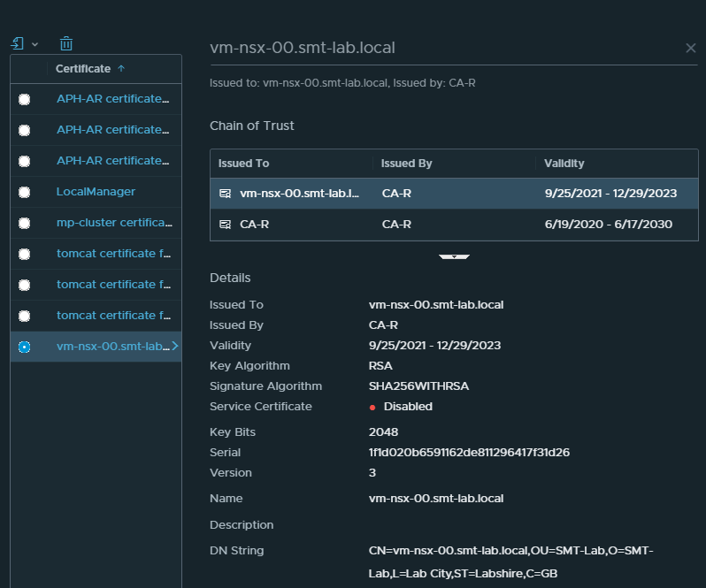This screenshot has height=588, width=706.
Task: Collapse the Chain of Trust handle
Action: click(454, 256)
